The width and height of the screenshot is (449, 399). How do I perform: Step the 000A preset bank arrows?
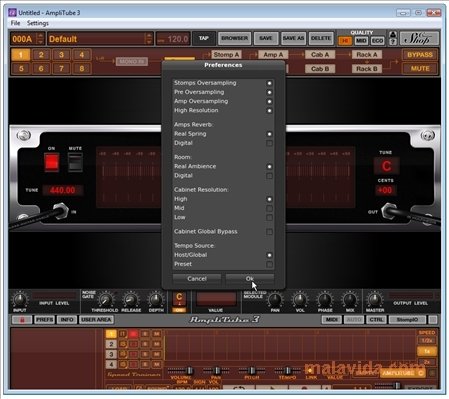pyautogui.click(x=41, y=39)
